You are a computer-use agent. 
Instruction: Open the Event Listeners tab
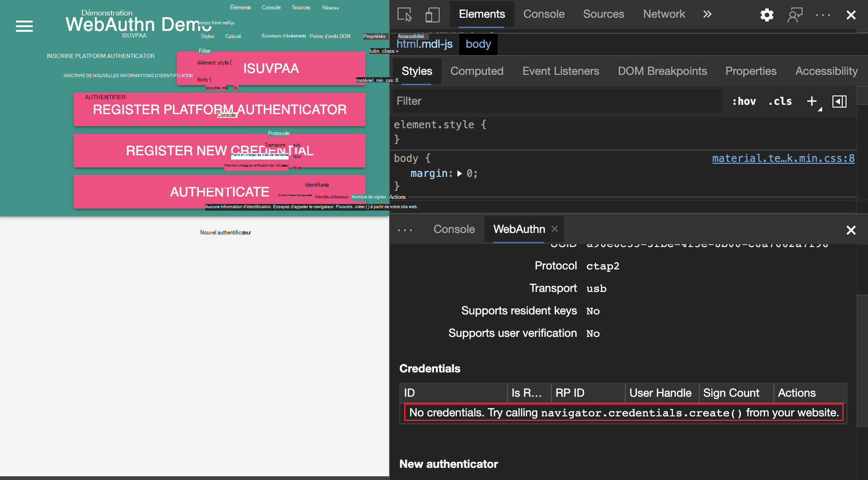(x=561, y=71)
